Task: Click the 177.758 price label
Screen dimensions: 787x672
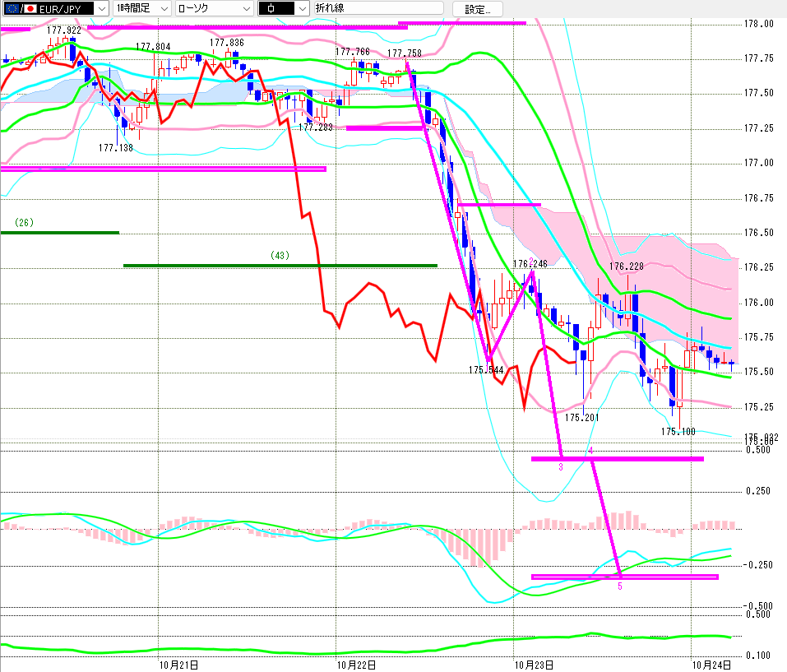Action: pyautogui.click(x=405, y=53)
